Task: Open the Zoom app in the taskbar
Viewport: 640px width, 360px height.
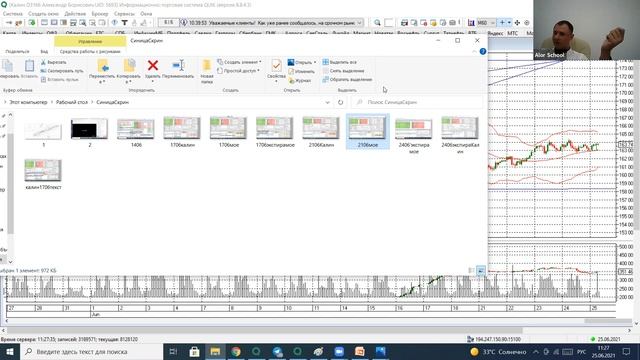Action: 339,351
